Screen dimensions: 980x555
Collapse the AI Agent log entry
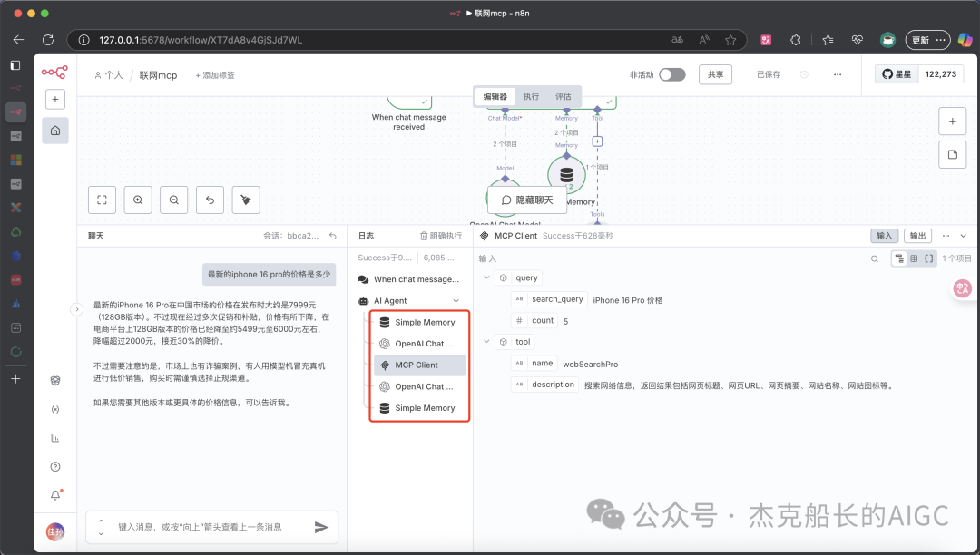456,301
